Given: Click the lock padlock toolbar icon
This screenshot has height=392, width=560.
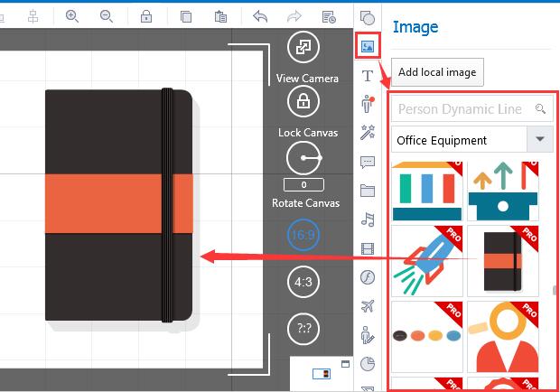Looking at the screenshot, I should pos(146,16).
